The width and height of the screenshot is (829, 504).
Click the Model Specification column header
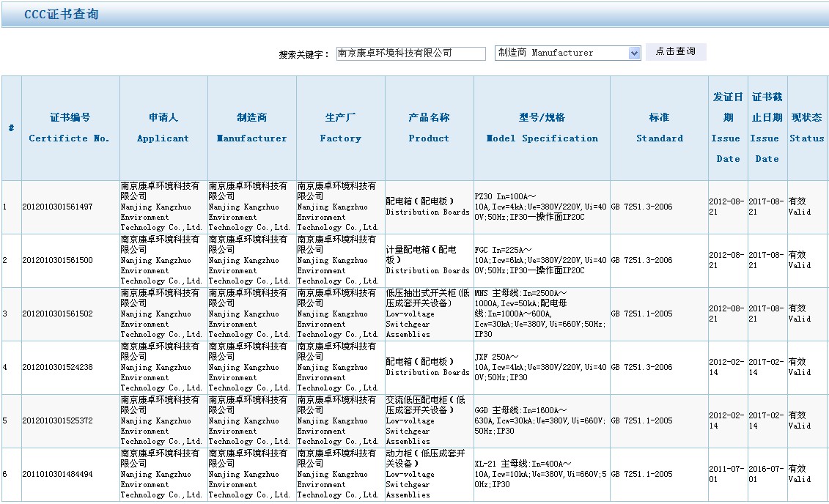[542, 127]
